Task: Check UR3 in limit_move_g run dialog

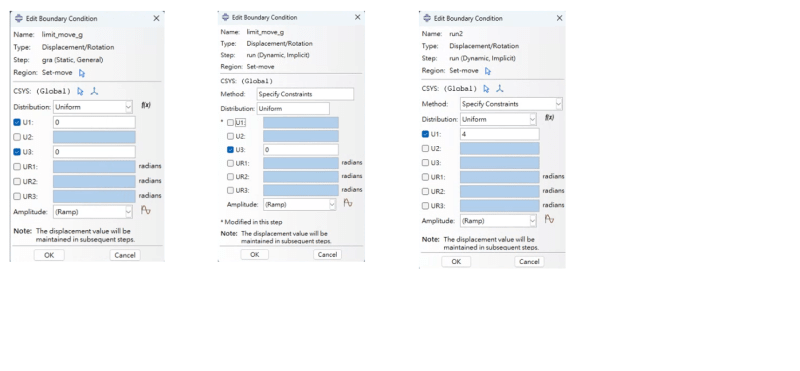Action: [x=231, y=190]
